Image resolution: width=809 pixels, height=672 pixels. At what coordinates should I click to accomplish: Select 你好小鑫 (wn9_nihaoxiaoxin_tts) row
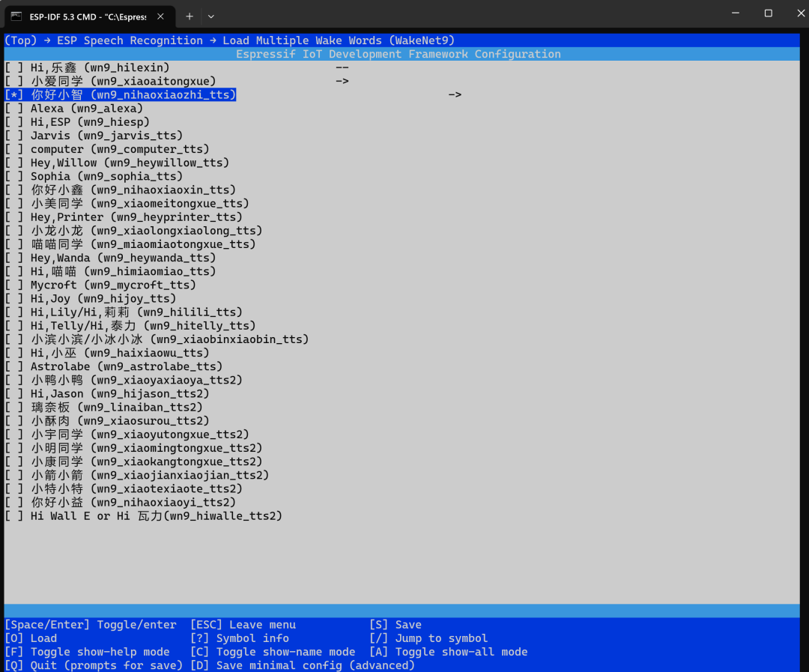[120, 190]
